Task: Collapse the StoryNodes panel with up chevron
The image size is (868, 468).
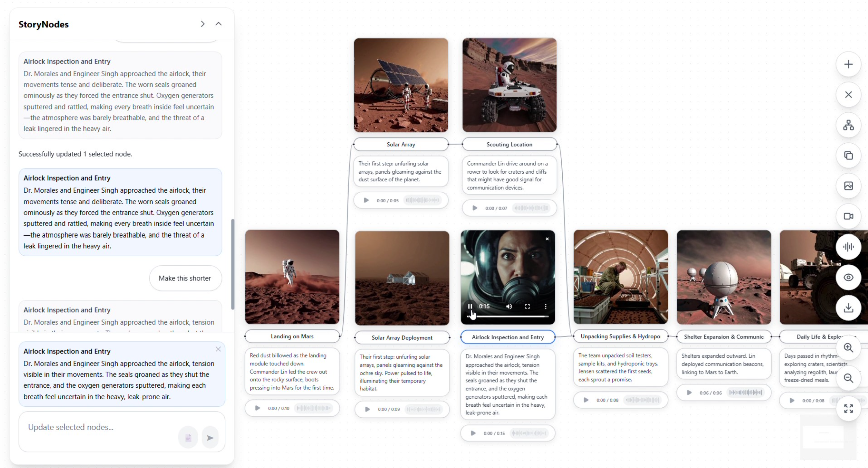Action: pyautogui.click(x=218, y=24)
